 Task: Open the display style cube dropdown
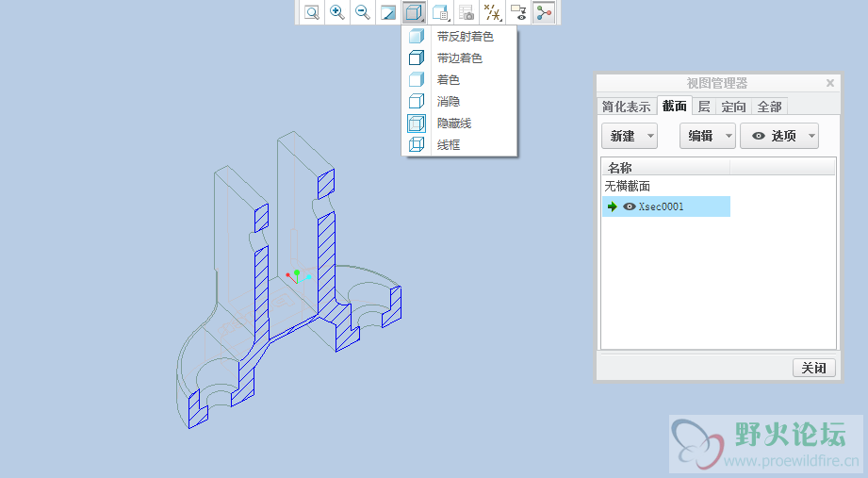point(414,12)
